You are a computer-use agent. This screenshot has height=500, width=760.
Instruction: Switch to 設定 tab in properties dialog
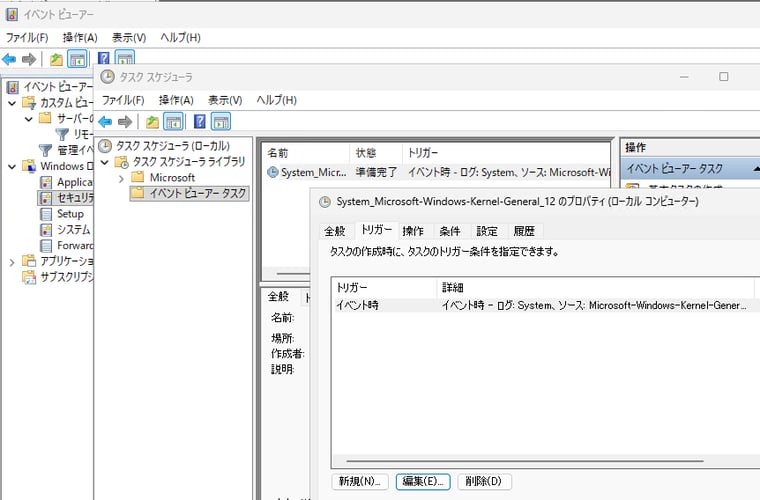coord(487,231)
